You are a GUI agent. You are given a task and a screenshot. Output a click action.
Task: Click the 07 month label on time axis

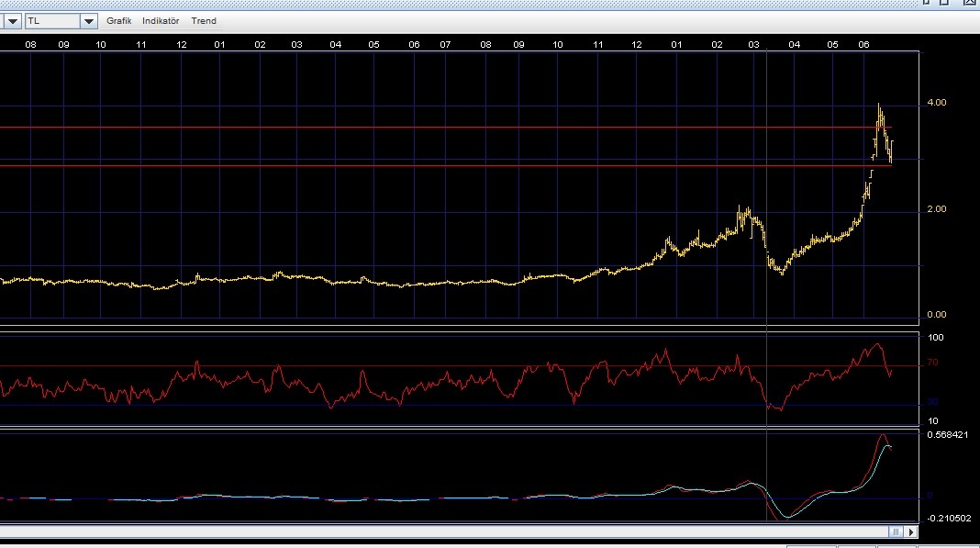click(x=445, y=44)
